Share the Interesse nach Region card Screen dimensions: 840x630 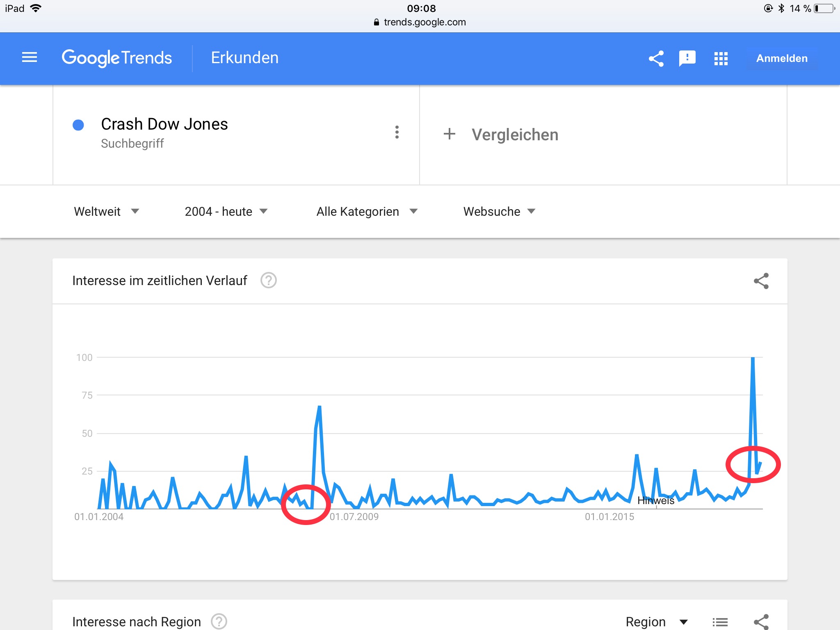(x=761, y=622)
